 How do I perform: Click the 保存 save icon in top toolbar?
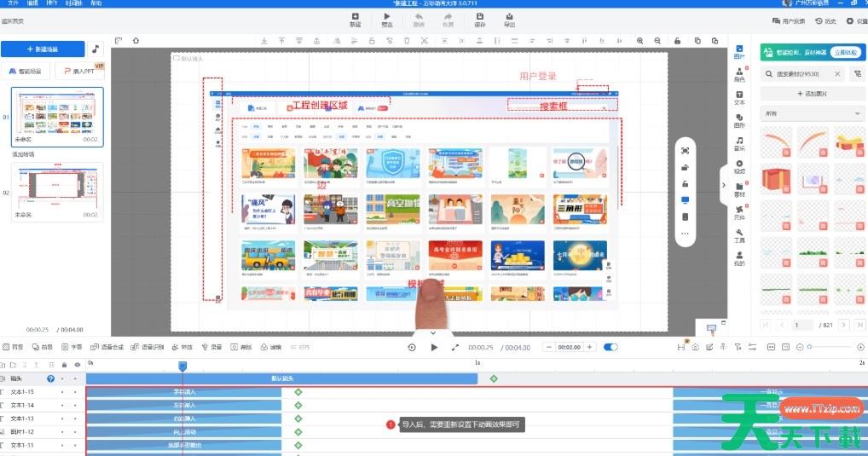click(x=479, y=20)
